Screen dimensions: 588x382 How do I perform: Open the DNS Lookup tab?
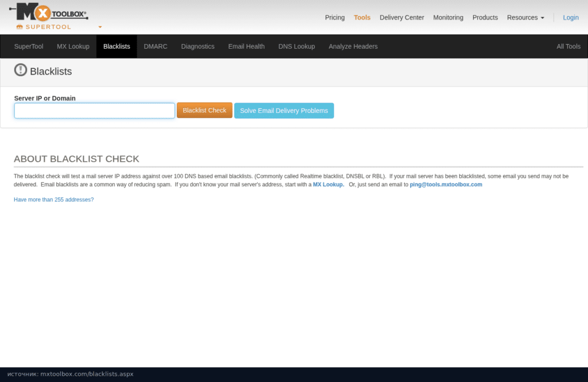click(297, 46)
